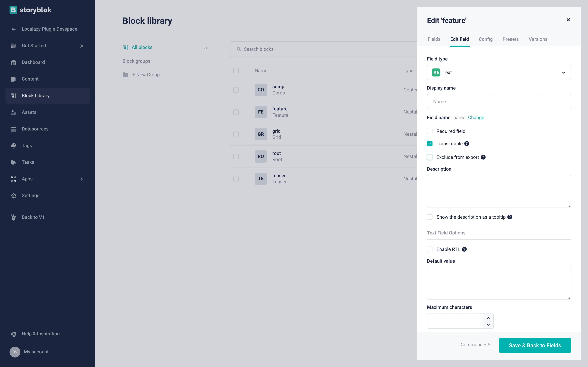This screenshot has width=588, height=367.
Task: Switch to the Fields tab
Action: (x=434, y=39)
